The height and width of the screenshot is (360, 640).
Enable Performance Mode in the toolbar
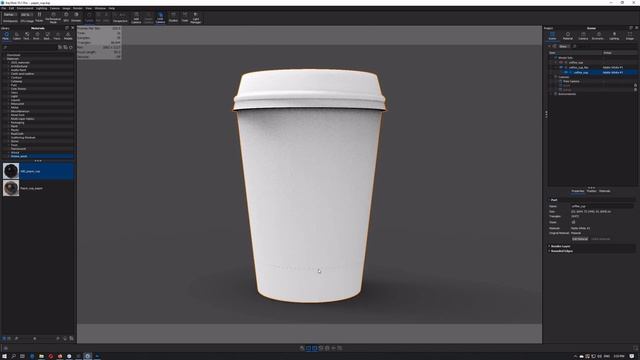53,18
